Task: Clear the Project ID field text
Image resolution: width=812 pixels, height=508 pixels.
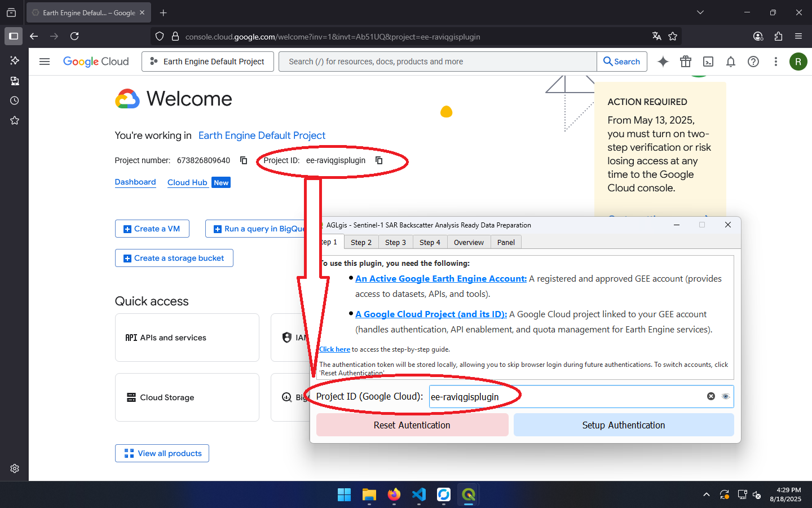Action: pos(711,396)
